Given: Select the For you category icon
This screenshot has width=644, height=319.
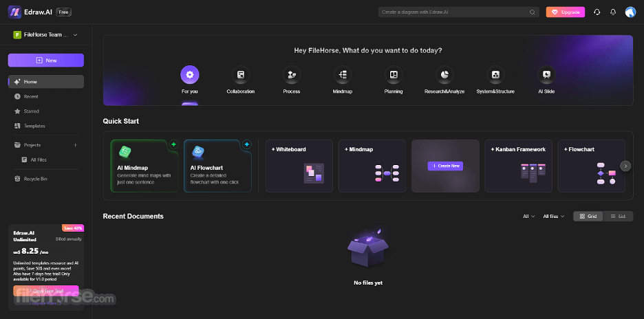Looking at the screenshot, I should (190, 75).
